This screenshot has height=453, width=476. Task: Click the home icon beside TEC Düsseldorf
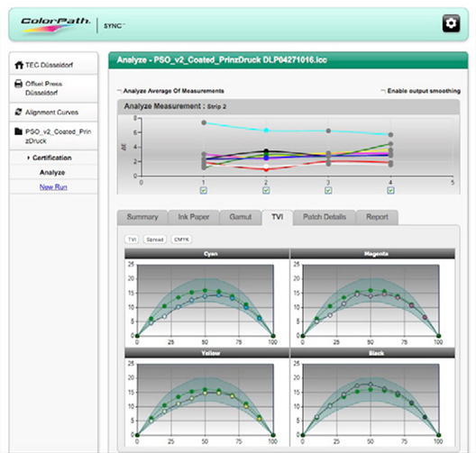tap(19, 65)
